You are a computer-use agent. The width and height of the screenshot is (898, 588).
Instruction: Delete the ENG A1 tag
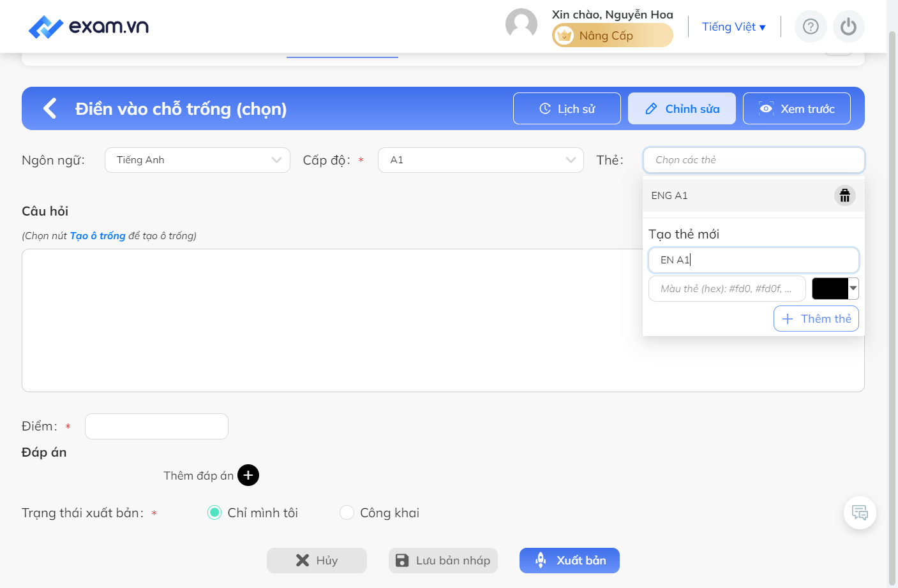[844, 196]
